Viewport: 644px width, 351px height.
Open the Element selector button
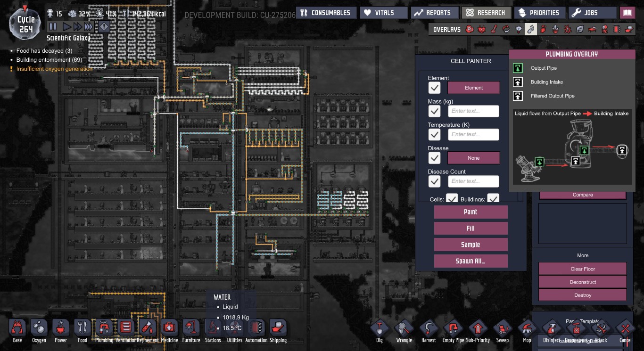point(473,88)
